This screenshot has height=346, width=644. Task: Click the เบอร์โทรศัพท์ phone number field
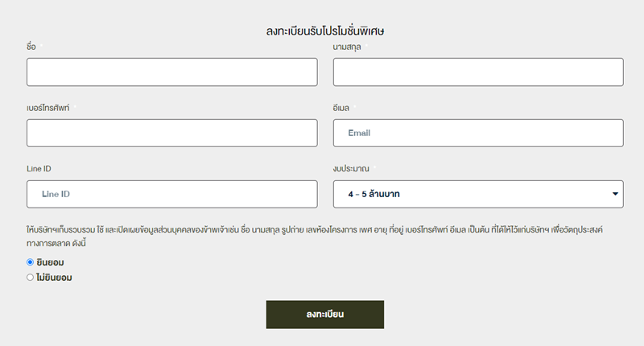(171, 133)
